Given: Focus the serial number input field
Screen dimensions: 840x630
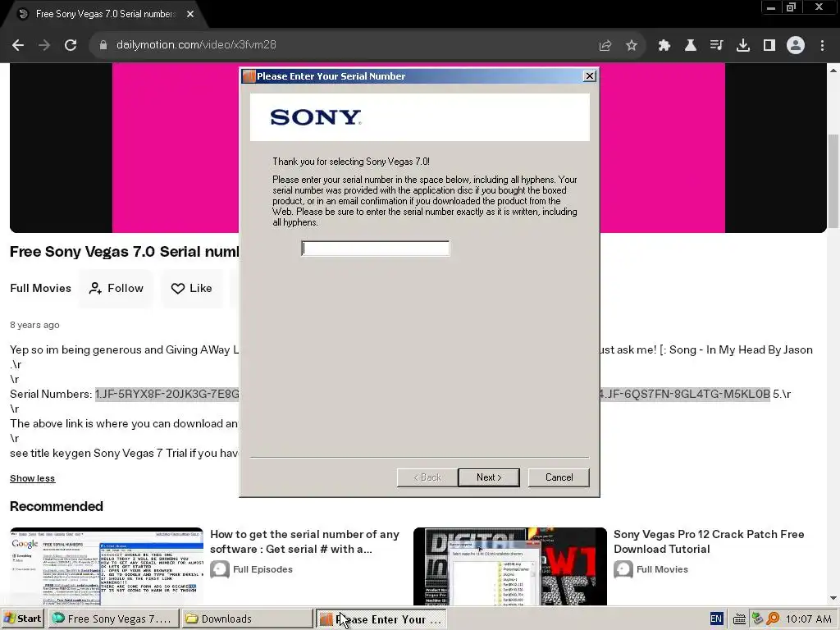Looking at the screenshot, I should coord(376,248).
